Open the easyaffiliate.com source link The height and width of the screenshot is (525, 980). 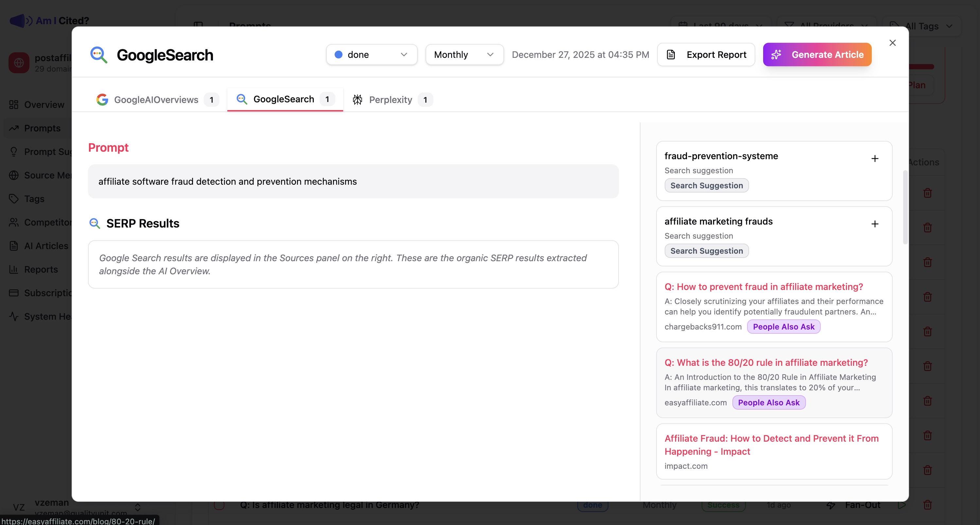coord(695,402)
